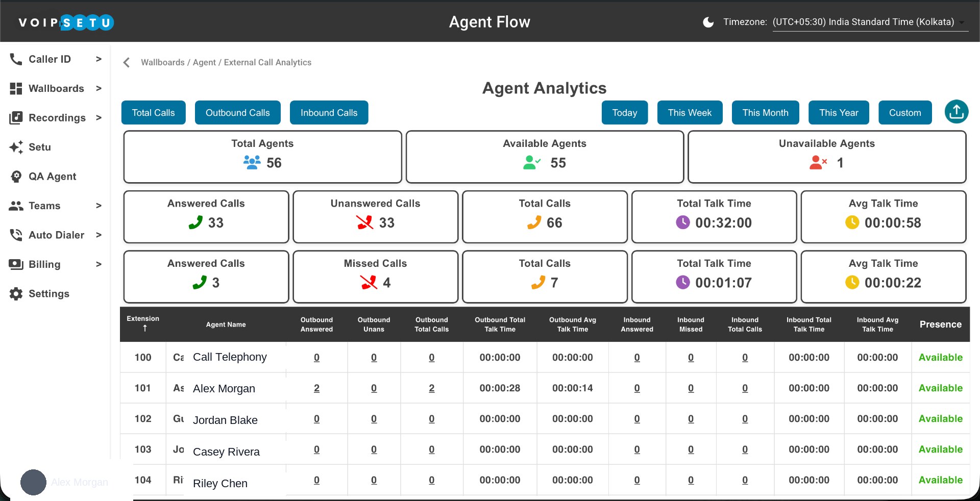This screenshot has height=501, width=980.
Task: Click the Unanswered Calls red phone icon
Action: coord(365,222)
